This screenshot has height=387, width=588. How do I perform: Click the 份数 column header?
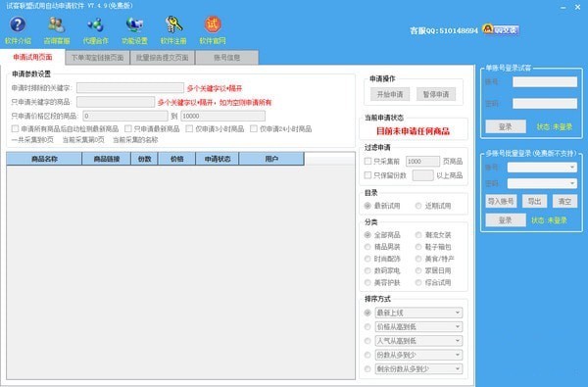coord(144,159)
